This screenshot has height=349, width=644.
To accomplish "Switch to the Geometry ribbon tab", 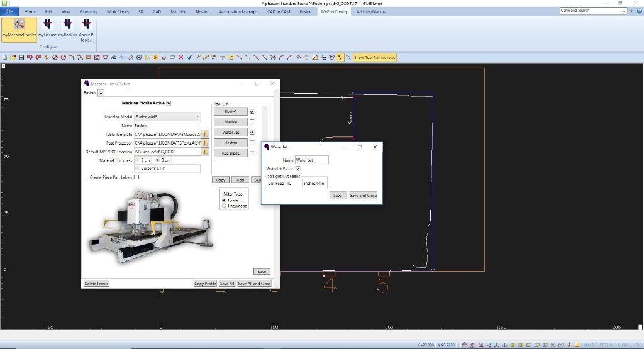I will click(88, 11).
